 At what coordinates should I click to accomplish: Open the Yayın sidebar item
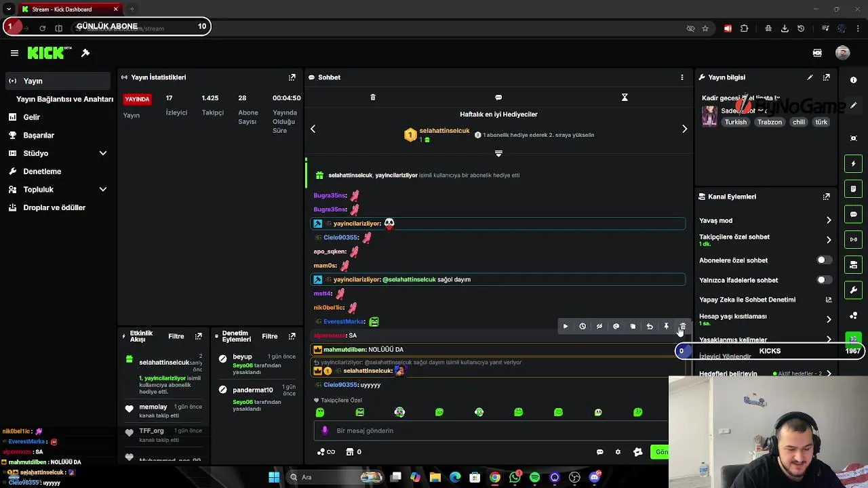[x=58, y=81]
